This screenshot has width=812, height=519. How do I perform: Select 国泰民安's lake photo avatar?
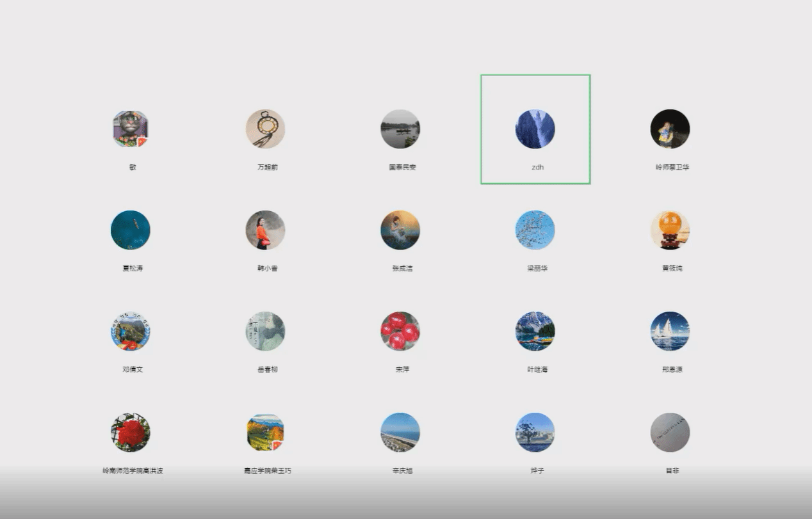400,129
